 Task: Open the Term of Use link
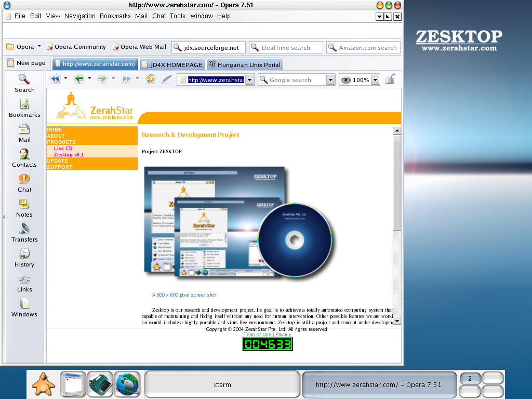pos(257,334)
